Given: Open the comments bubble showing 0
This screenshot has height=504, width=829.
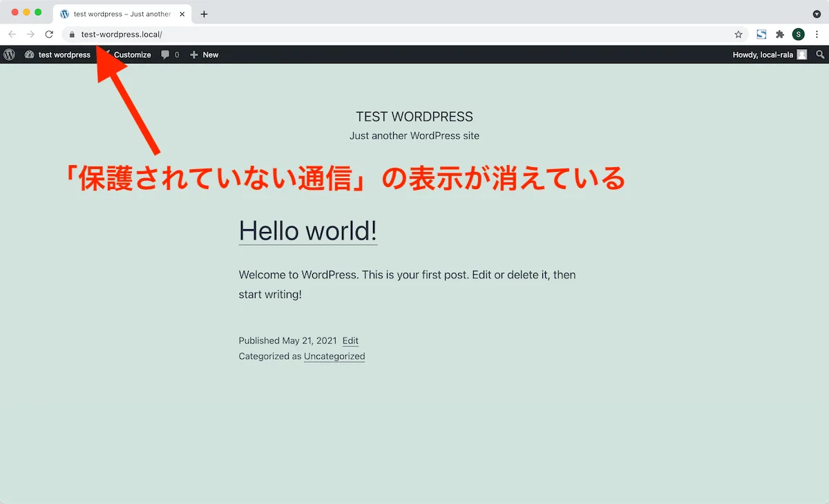Looking at the screenshot, I should coord(170,55).
